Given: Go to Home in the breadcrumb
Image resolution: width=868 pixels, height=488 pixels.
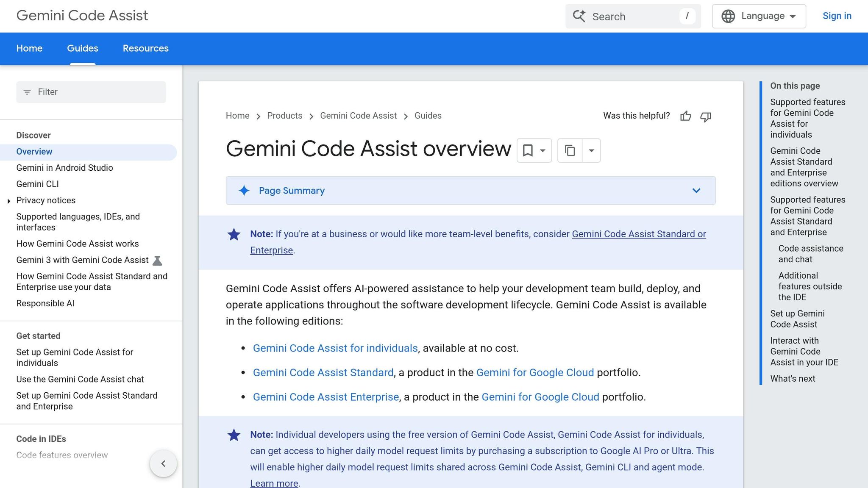Looking at the screenshot, I should (x=237, y=116).
